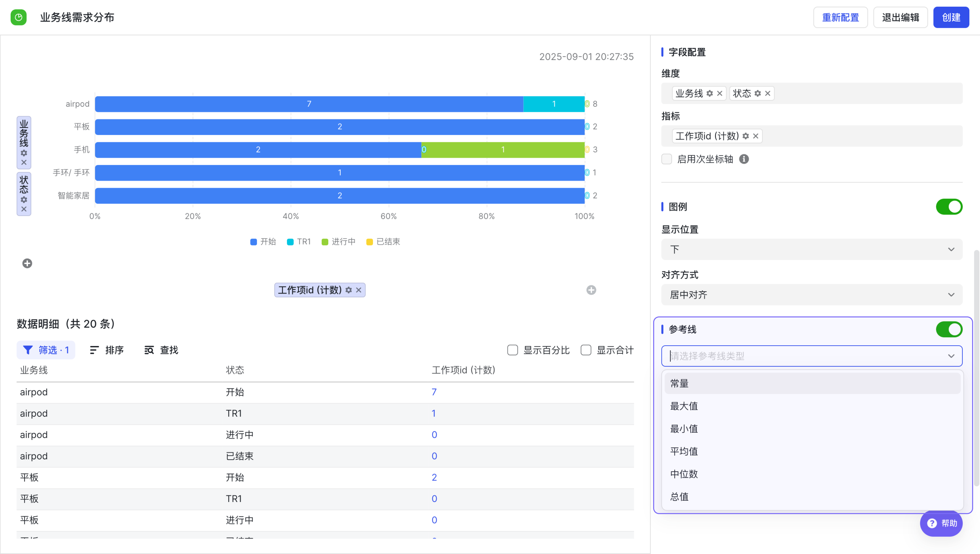
Task: Toggle 进行中 series in chart legend
Action: (339, 242)
